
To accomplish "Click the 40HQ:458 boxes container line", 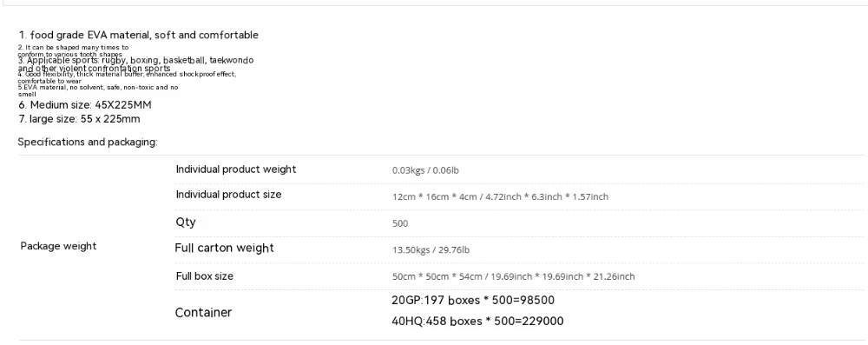I will point(477,321).
